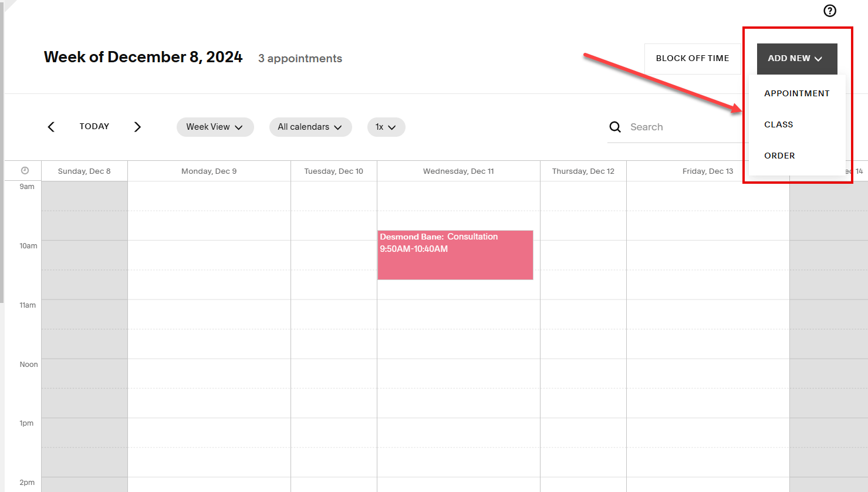Go to next week with right arrow
This screenshot has height=492, width=868.
(137, 127)
